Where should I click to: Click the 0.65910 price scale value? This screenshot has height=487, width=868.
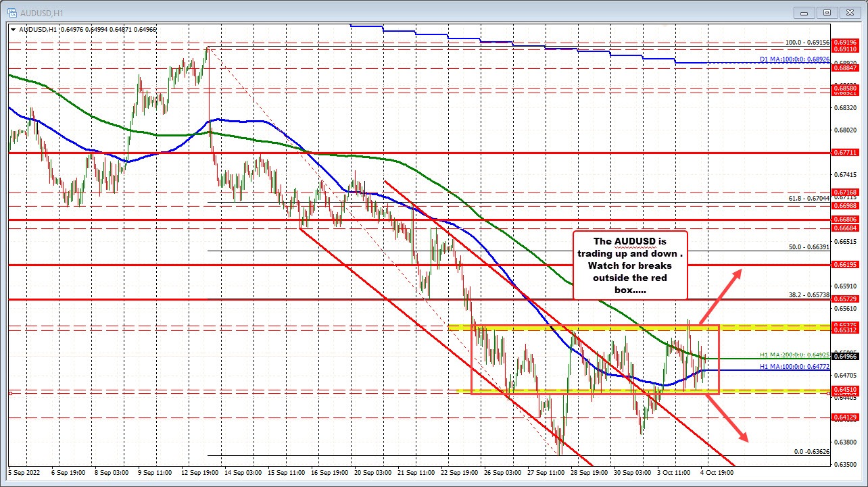click(846, 286)
